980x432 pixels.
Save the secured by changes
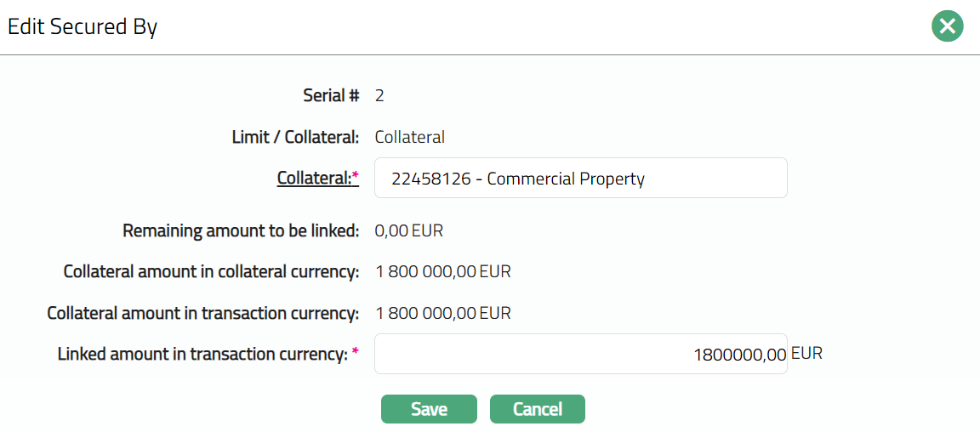(x=429, y=409)
